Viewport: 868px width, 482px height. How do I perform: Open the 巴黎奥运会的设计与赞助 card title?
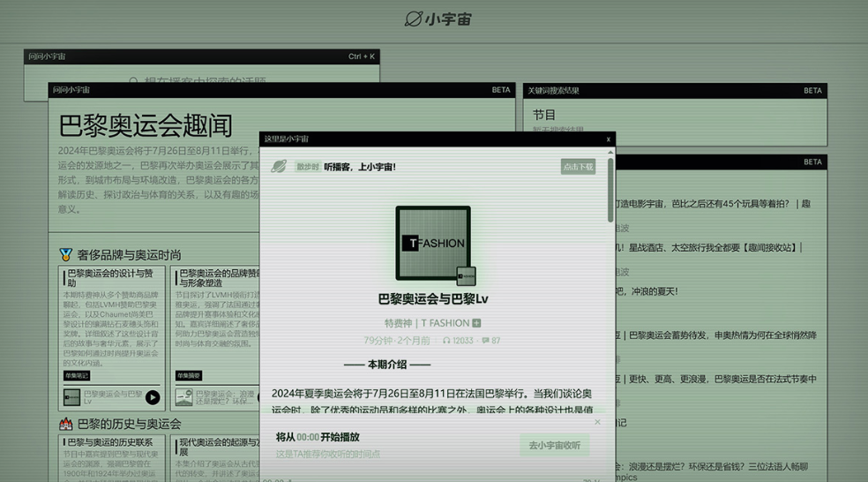click(110, 277)
